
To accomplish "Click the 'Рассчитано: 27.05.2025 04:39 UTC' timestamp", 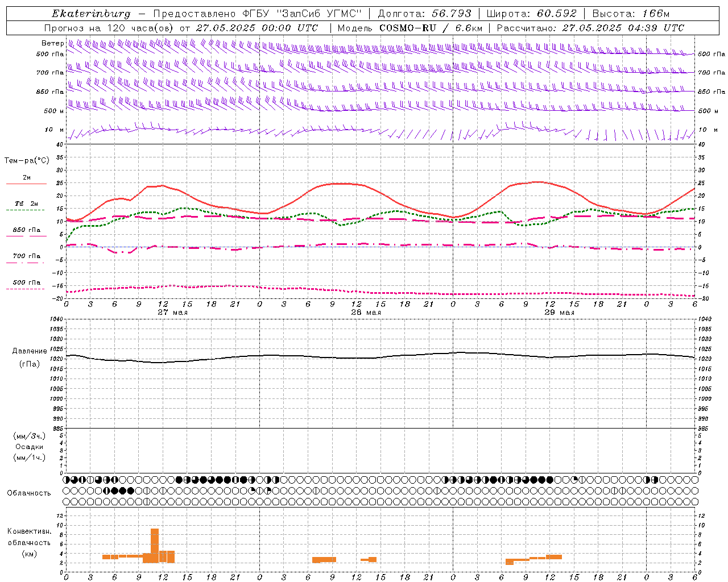I will tap(590, 28).
